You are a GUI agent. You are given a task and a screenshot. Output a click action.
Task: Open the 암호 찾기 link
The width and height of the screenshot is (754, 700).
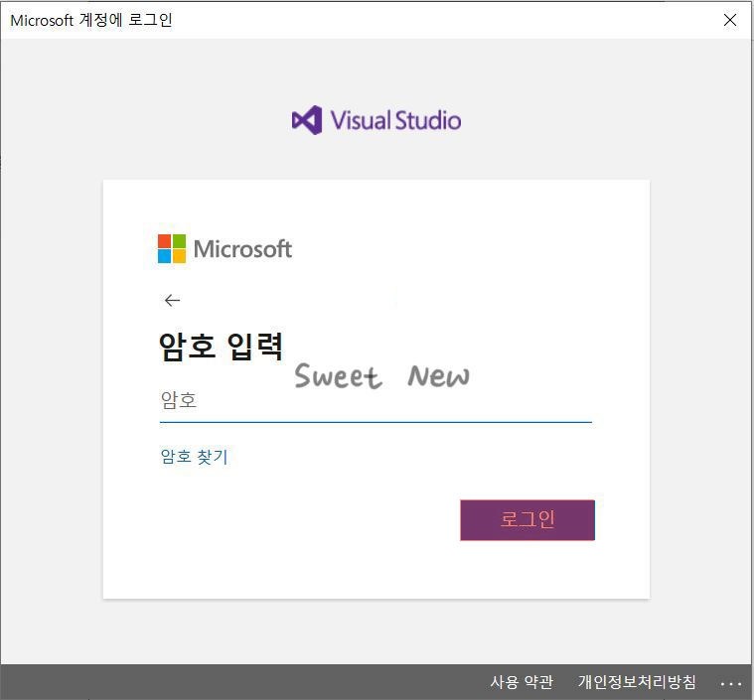(x=194, y=457)
